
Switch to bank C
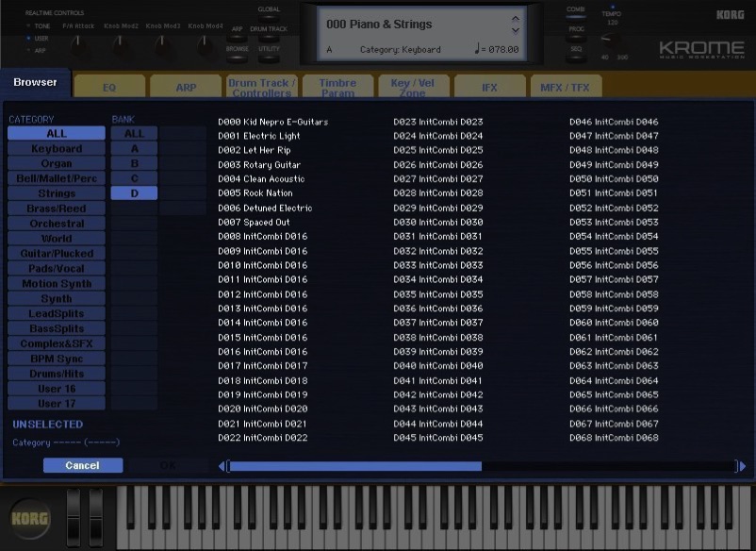[x=134, y=178]
